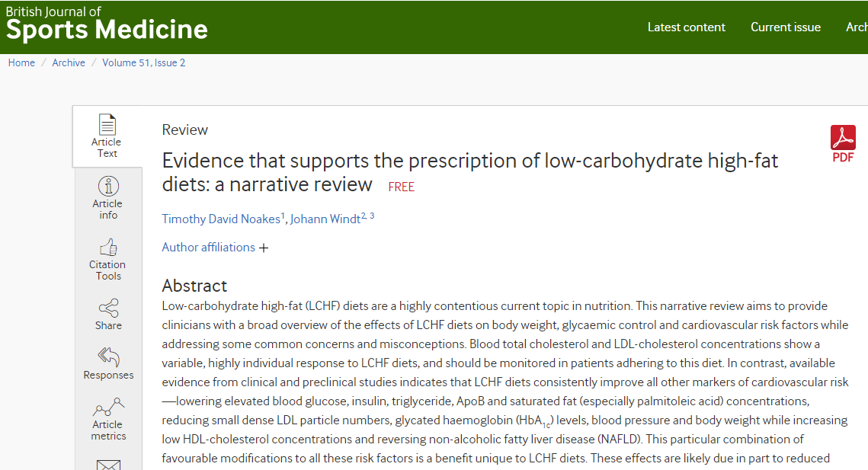Click the article title heading

point(470,172)
